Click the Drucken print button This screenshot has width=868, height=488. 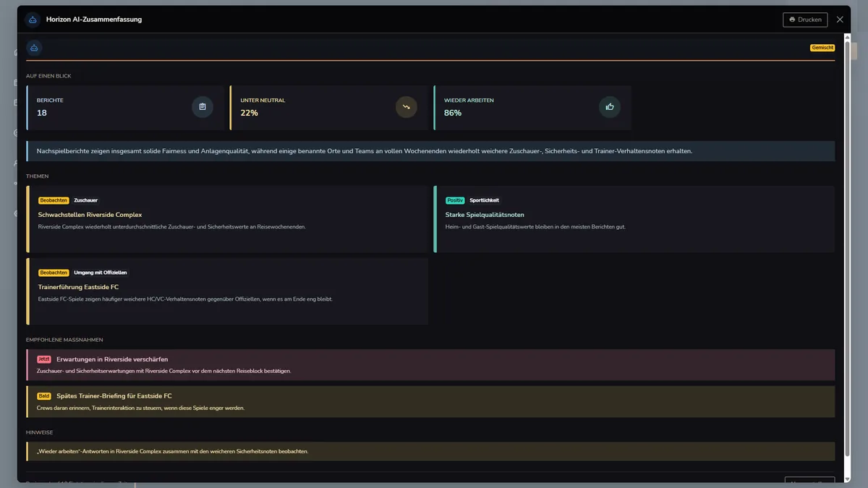(x=805, y=20)
